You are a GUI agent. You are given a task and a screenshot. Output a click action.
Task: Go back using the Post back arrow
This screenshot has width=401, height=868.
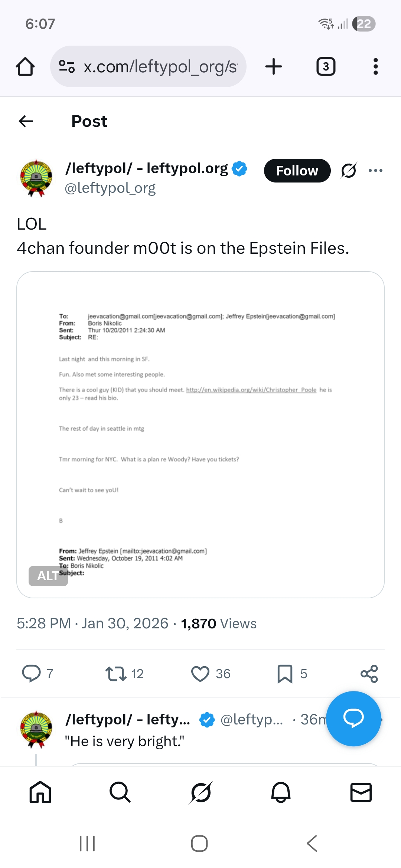pos(26,121)
